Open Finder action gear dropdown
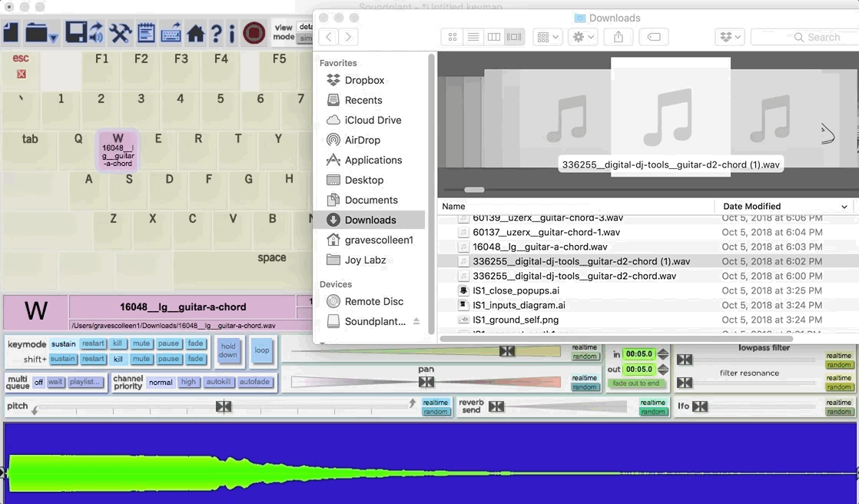Viewport: 859px width, 504px height. 583,37
